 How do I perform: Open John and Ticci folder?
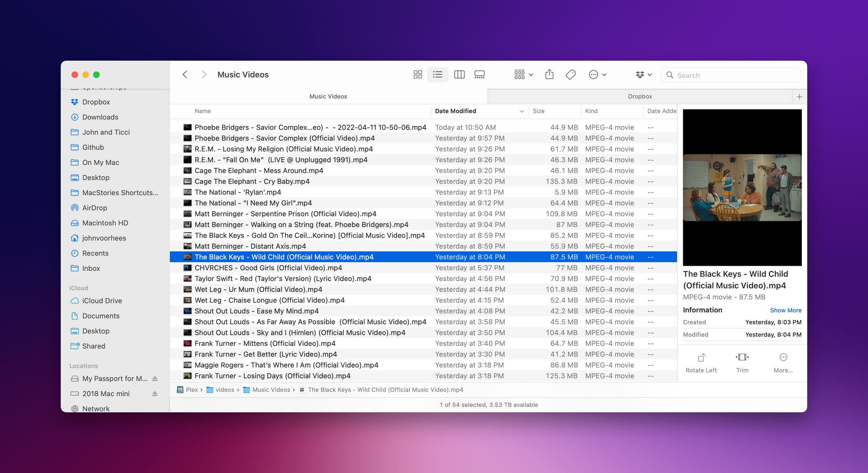106,132
